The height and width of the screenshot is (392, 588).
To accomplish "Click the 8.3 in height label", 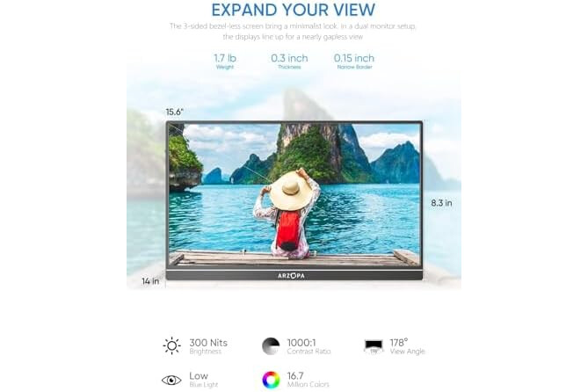I will click(x=441, y=203).
